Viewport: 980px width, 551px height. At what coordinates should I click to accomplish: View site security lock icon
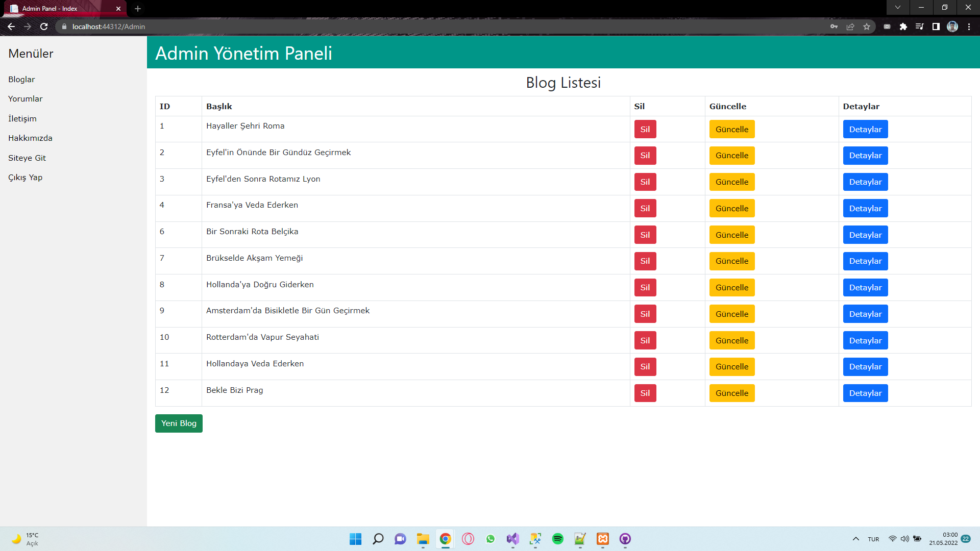tap(64, 27)
